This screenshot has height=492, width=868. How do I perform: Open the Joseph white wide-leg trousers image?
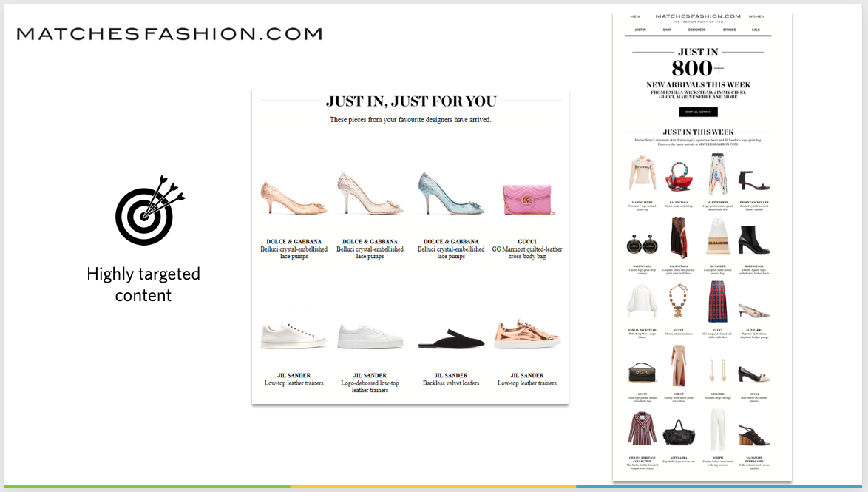tap(717, 429)
